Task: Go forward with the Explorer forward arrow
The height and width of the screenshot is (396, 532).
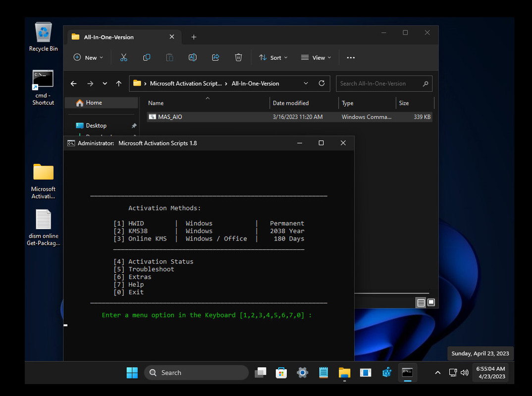Action: tap(90, 83)
